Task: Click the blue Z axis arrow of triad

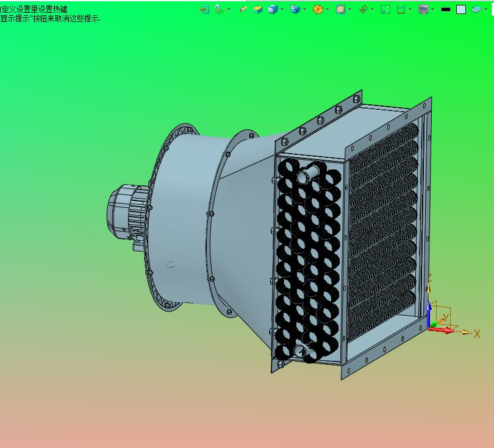Action: pyautogui.click(x=429, y=314)
